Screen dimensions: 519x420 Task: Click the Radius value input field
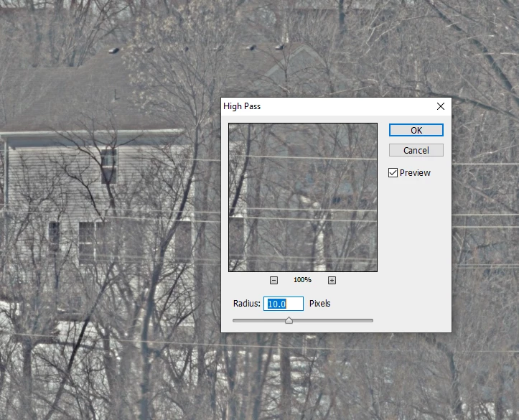point(284,304)
